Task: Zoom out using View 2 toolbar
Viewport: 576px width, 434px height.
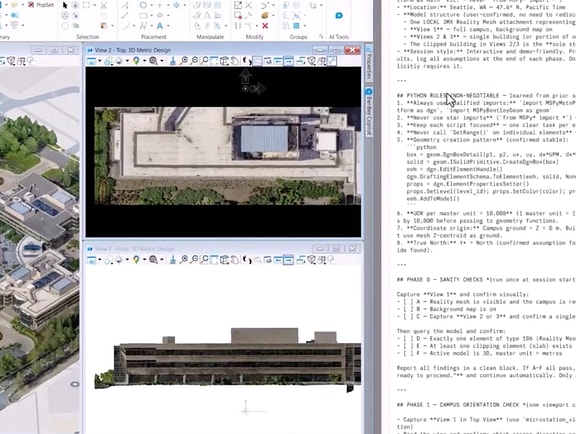Action: coord(195,61)
